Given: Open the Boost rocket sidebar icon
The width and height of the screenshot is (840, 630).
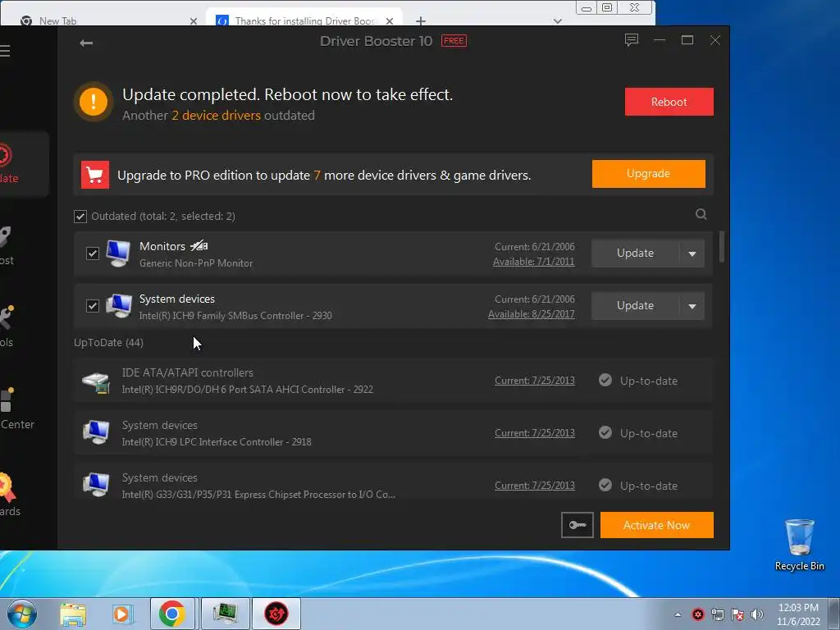Looking at the screenshot, I should pos(6,237).
